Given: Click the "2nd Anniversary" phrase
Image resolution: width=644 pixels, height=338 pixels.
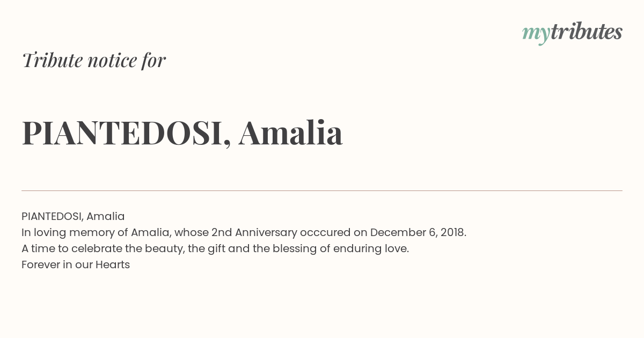Looking at the screenshot, I should [x=254, y=232].
